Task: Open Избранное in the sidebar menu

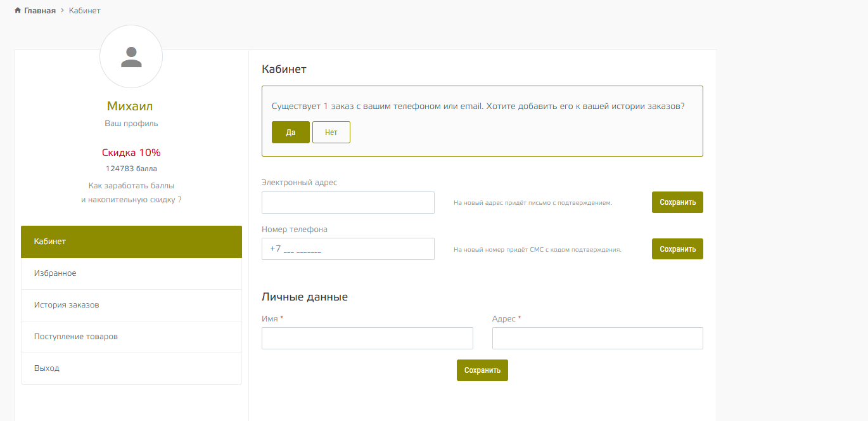Action: click(131, 273)
